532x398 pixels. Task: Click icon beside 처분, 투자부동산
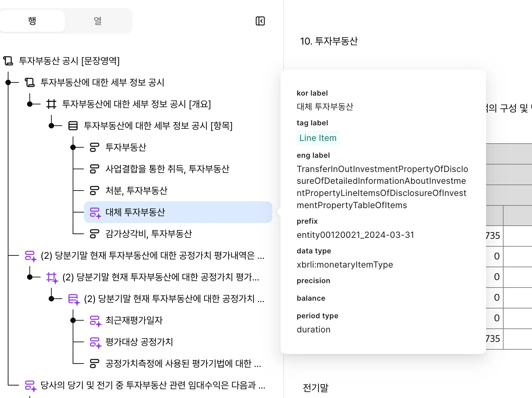[95, 191]
